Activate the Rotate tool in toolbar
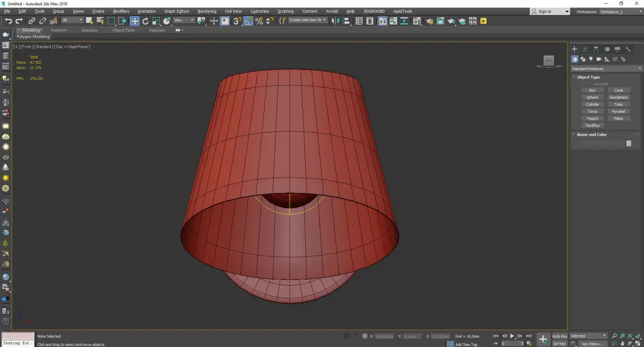The width and height of the screenshot is (644, 347). [x=145, y=21]
